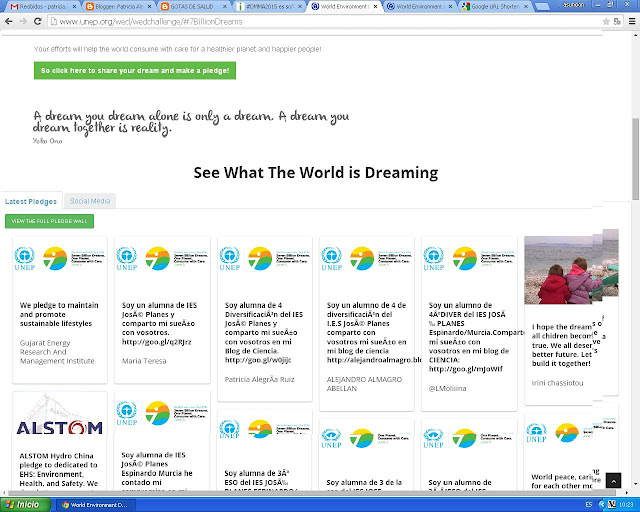The image size is (640, 512).
Task: Click the ES language indicator in the tray
Action: pos(589,505)
